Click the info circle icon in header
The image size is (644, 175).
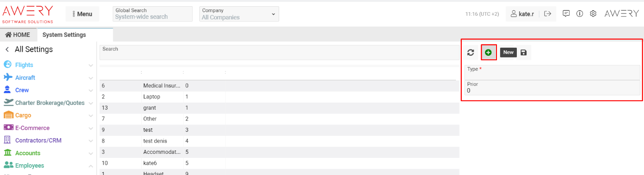click(580, 14)
